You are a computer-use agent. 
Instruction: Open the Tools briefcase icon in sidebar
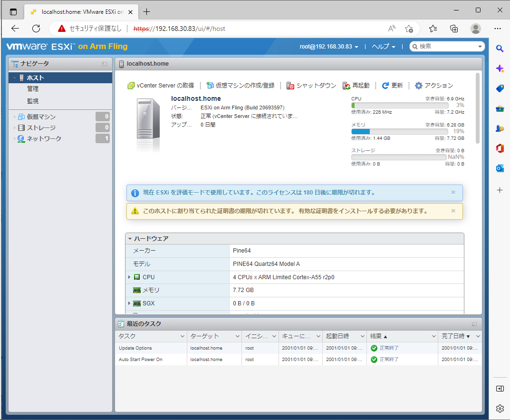(x=500, y=109)
